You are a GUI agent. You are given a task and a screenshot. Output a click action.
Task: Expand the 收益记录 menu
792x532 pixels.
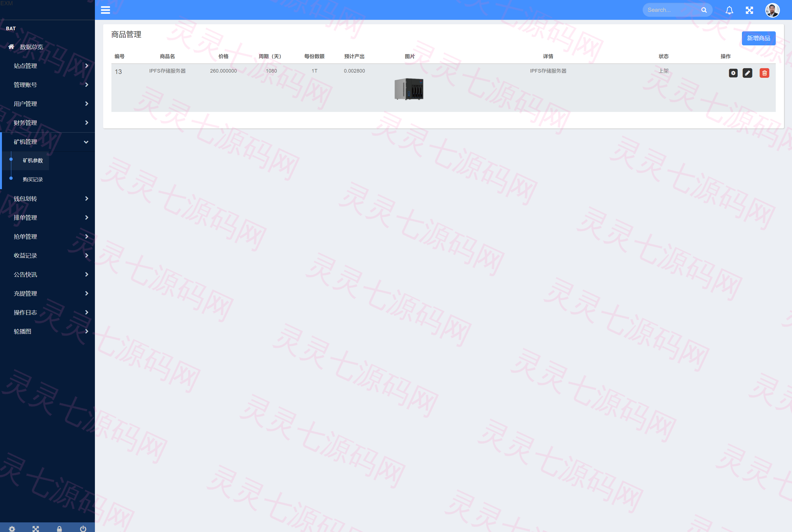(x=48, y=255)
